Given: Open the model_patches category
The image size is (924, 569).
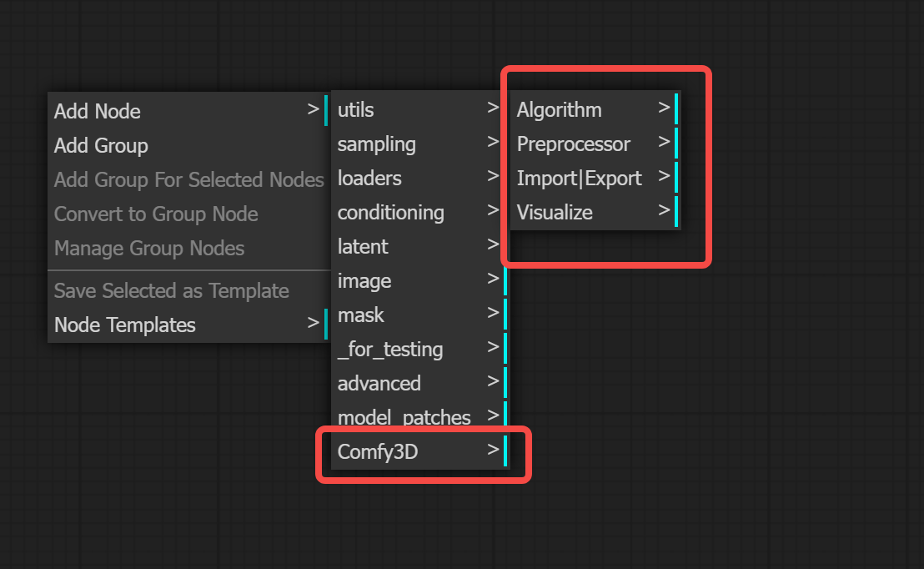Looking at the screenshot, I should click(x=419, y=417).
